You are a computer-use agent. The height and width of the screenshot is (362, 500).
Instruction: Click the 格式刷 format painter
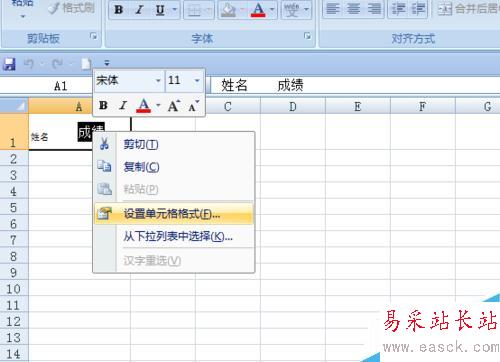click(71, 8)
